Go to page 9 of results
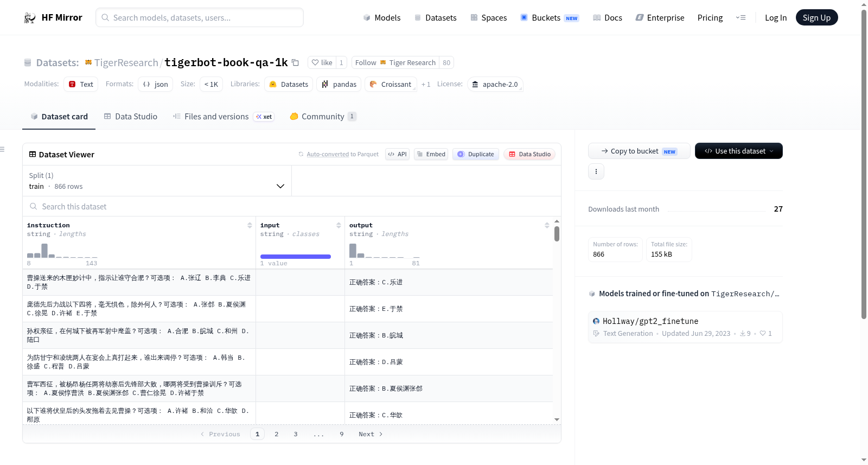This screenshot has width=868, height=465. tap(342, 434)
